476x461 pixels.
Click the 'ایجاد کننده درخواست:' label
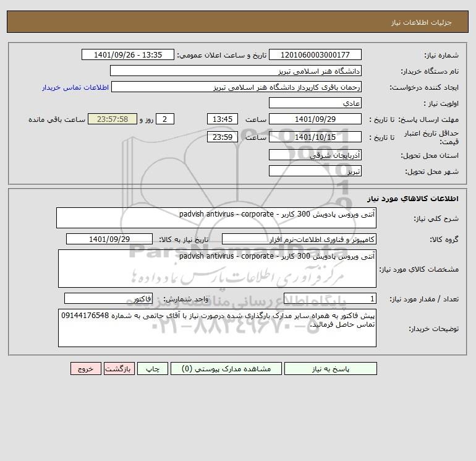click(x=424, y=87)
